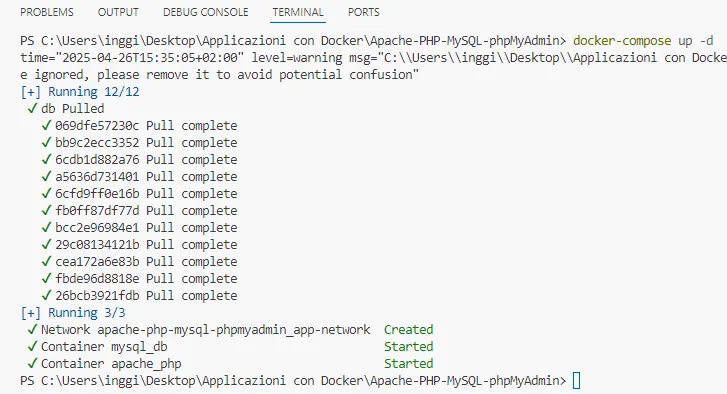The image size is (727, 394).
Task: Click the active TERMINAL tab
Action: click(x=298, y=12)
